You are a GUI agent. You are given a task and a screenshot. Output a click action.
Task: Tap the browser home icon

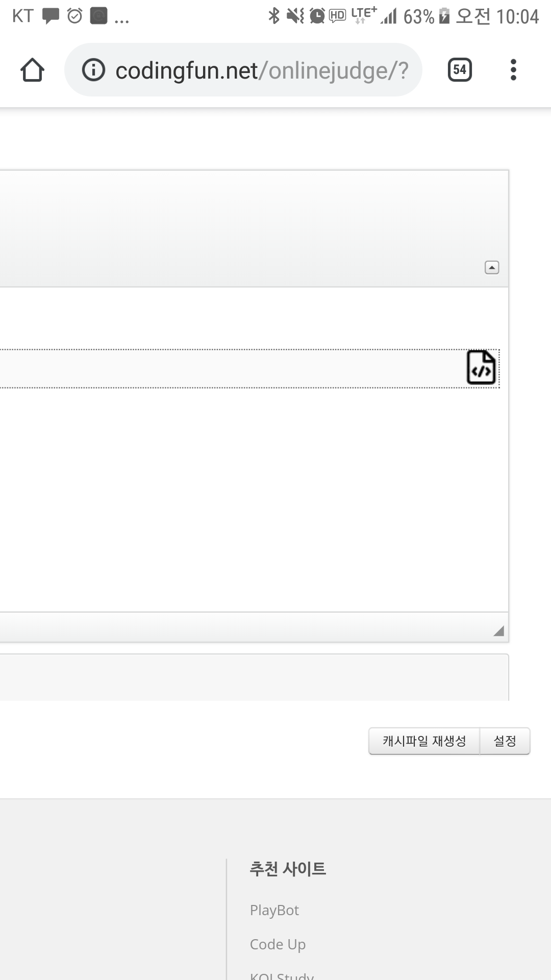[x=32, y=70]
